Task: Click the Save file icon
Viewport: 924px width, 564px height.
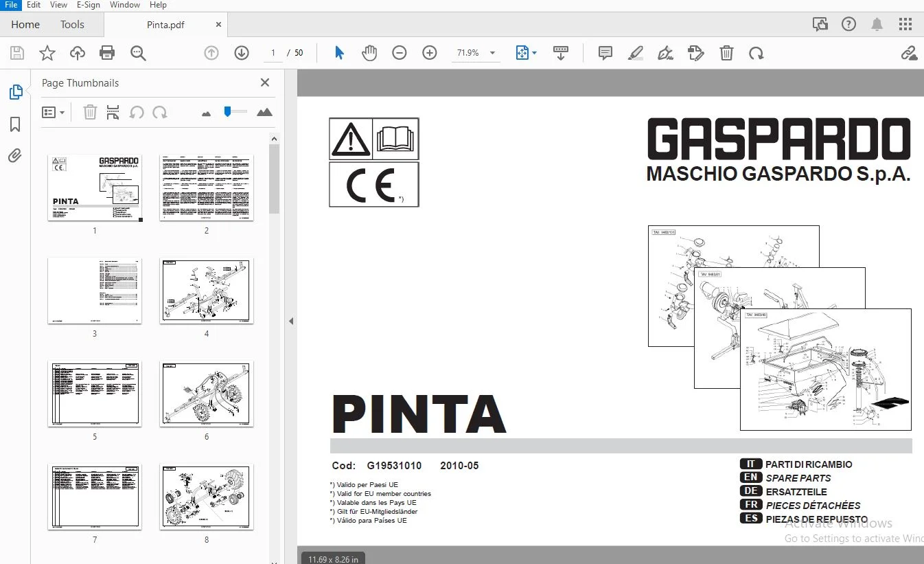Action: click(17, 53)
